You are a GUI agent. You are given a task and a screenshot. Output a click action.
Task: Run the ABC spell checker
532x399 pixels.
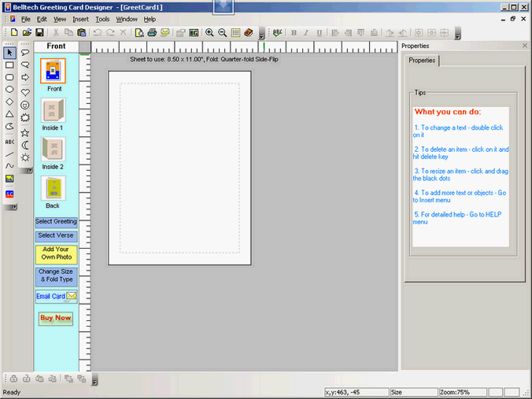coord(277,32)
